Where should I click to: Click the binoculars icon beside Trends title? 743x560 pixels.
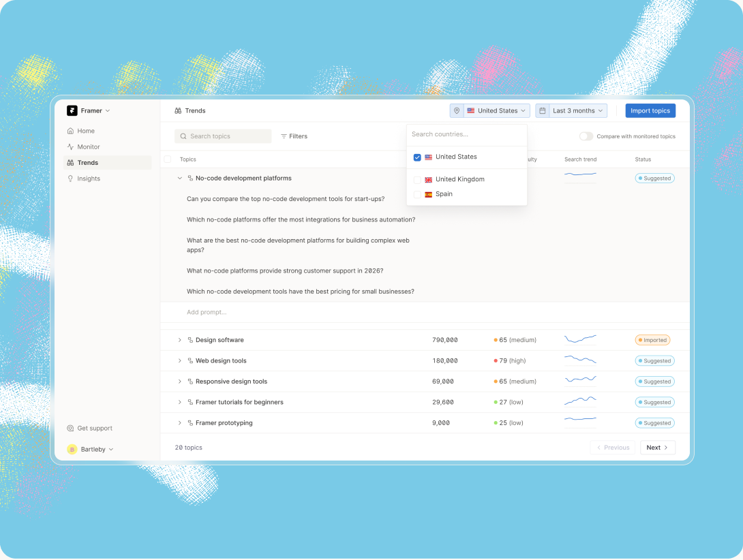[178, 111]
